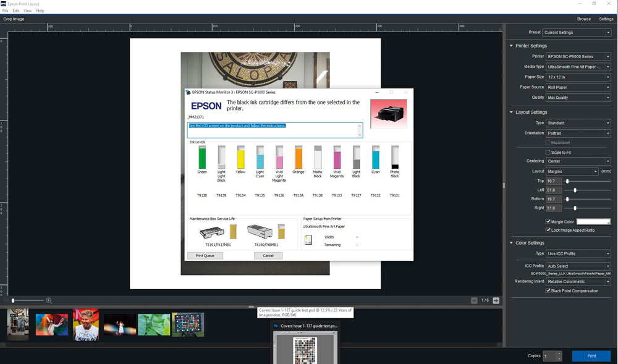Click the Status Monitor title bar icon
Screen dimensions: 618x364
[x=188, y=92]
